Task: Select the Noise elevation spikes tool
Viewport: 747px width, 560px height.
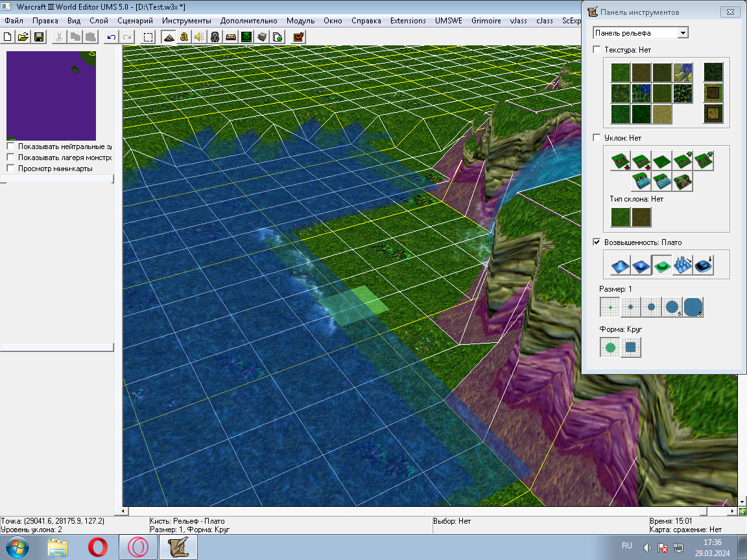Action: point(683,264)
